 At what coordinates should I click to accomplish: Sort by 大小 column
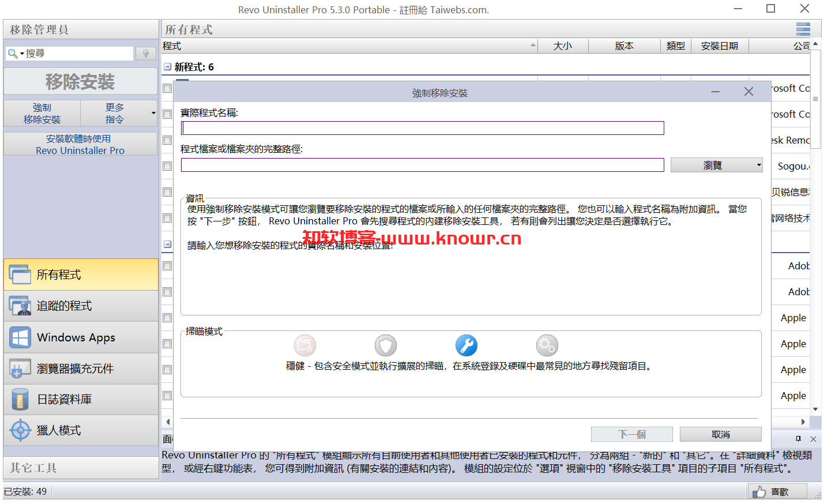point(563,46)
